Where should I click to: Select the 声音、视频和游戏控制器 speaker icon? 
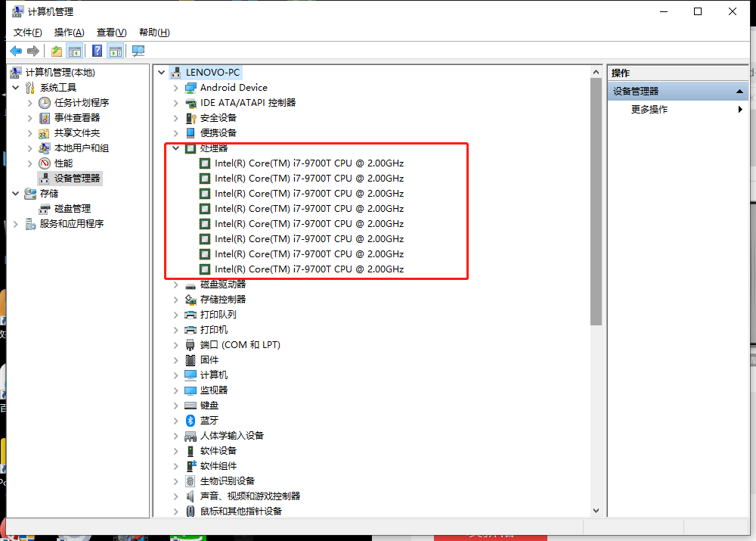[x=191, y=496]
